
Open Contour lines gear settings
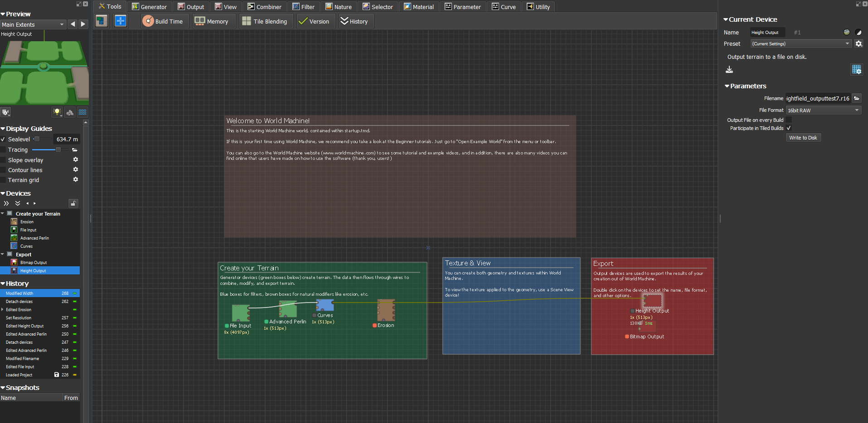[76, 169]
